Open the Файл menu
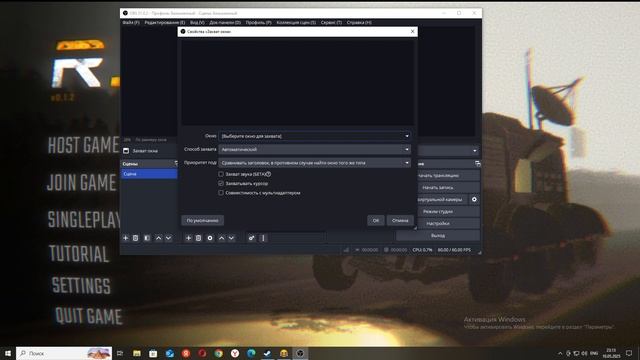Viewport: 640px width, 360px height. 131,22
